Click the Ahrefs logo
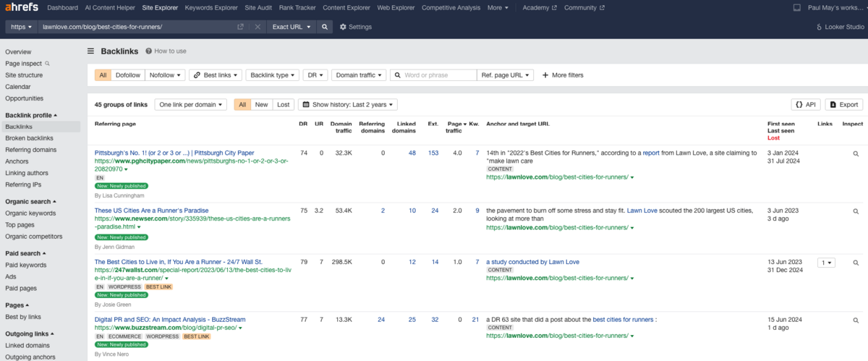Viewport: 868px width, 361px height. 20,7
